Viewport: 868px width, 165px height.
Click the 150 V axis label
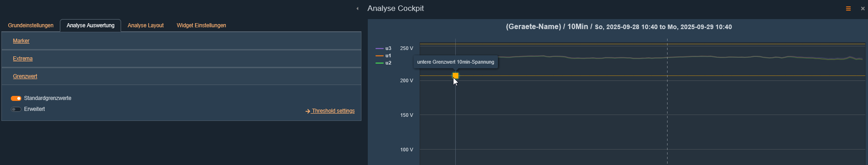tap(406, 115)
